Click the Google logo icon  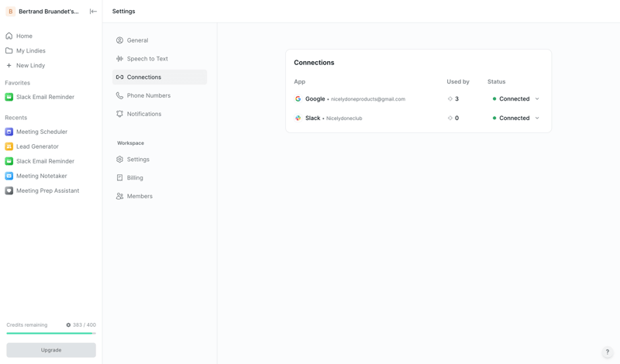pyautogui.click(x=298, y=99)
